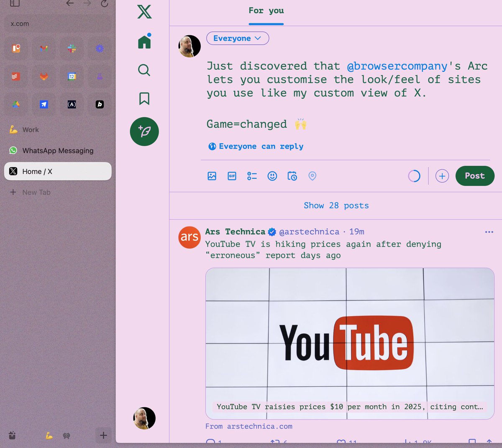Add a poll to the post

[x=252, y=176]
